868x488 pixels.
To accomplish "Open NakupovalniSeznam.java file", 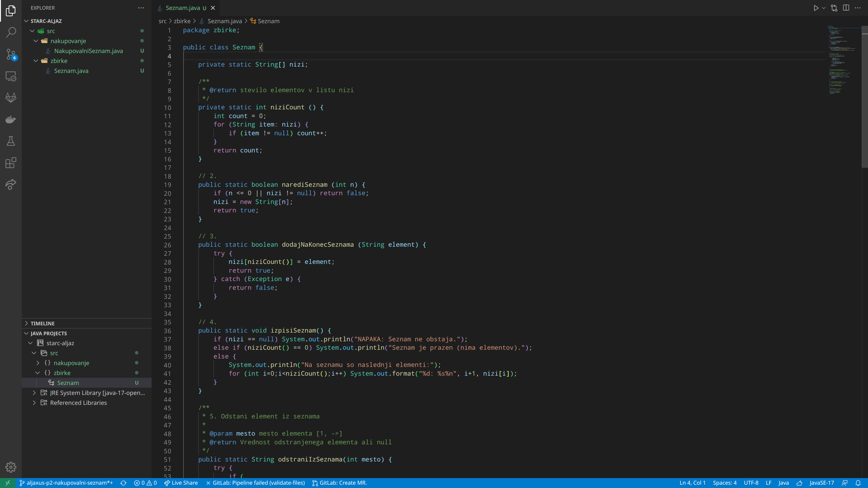I will click(x=86, y=51).
